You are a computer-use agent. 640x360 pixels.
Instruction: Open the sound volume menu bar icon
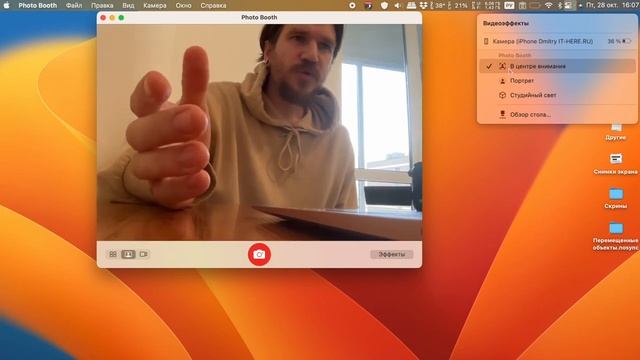click(x=398, y=5)
